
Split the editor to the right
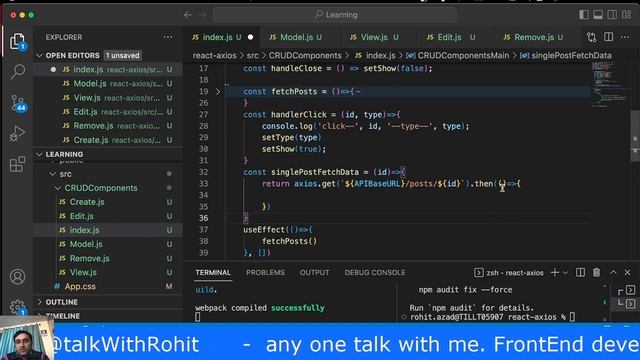click(608, 37)
